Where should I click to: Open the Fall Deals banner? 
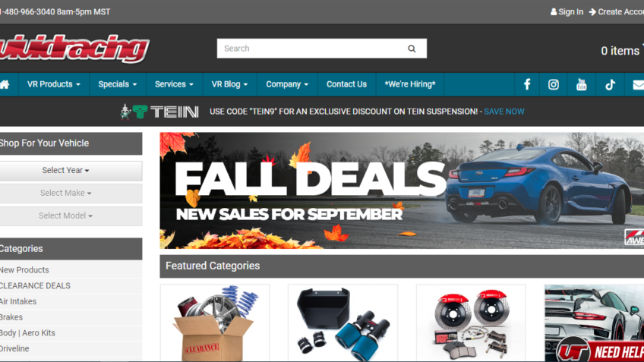(x=402, y=190)
